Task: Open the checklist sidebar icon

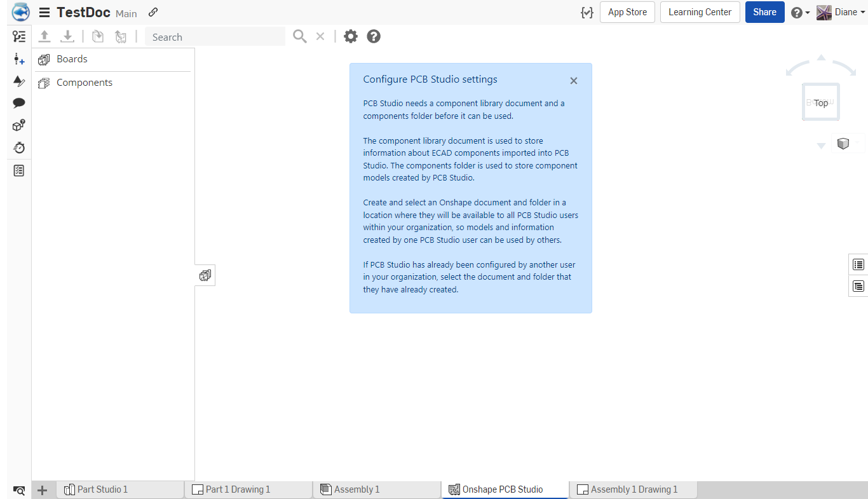Action: (19, 170)
